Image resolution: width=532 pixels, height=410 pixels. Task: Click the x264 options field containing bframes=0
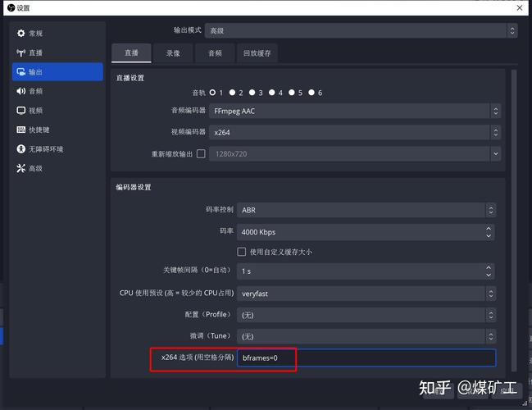coord(366,358)
